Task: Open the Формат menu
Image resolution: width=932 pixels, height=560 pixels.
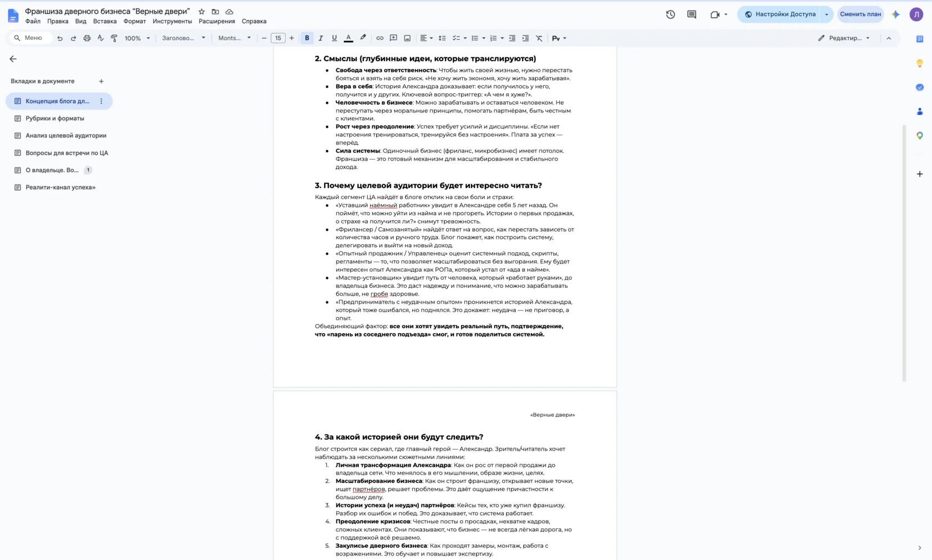Action: [134, 21]
